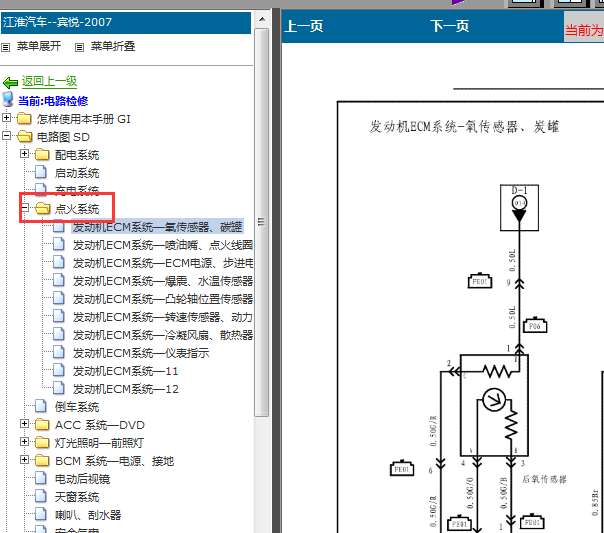Click the folder icon for 配电系统
The image size is (604, 533).
tap(42, 154)
